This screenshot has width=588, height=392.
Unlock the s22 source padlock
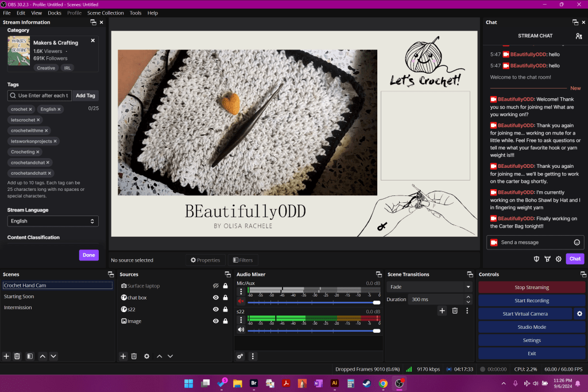[224, 309]
